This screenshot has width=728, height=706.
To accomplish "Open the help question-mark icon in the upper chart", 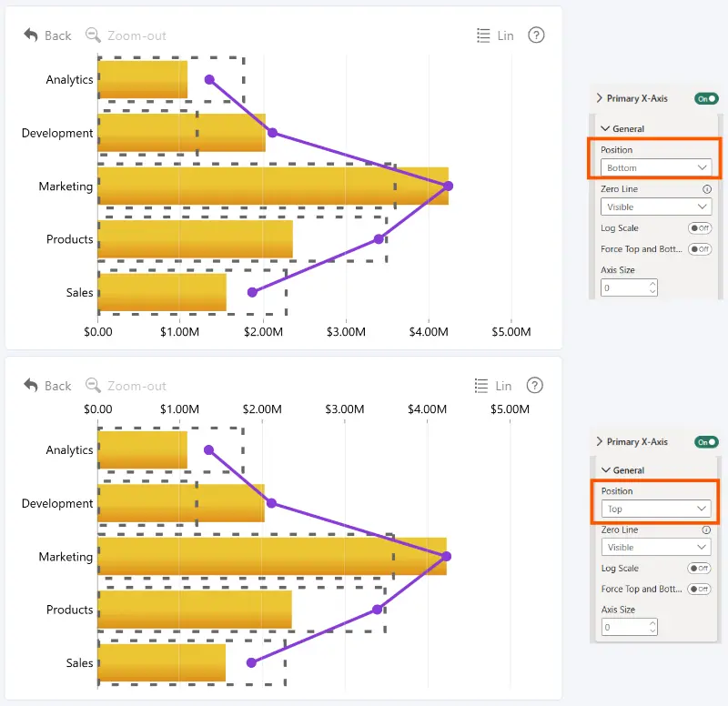I will [536, 35].
